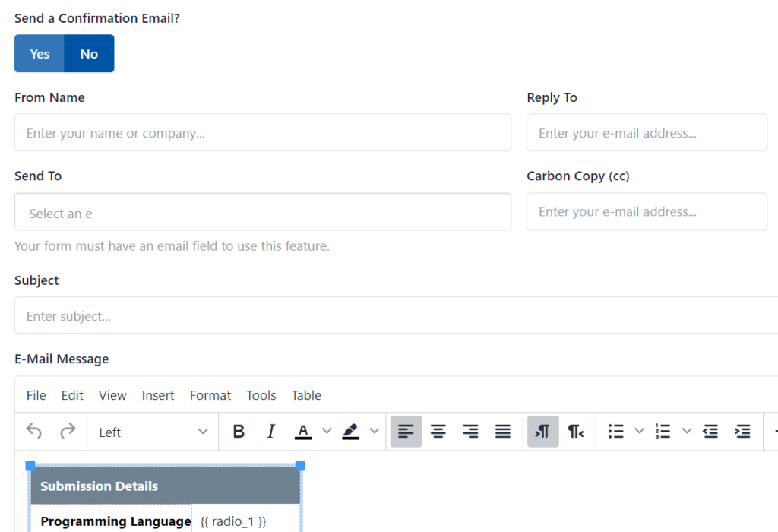Select Yes to send a confirmation email
The image size is (778, 532).
point(39,53)
